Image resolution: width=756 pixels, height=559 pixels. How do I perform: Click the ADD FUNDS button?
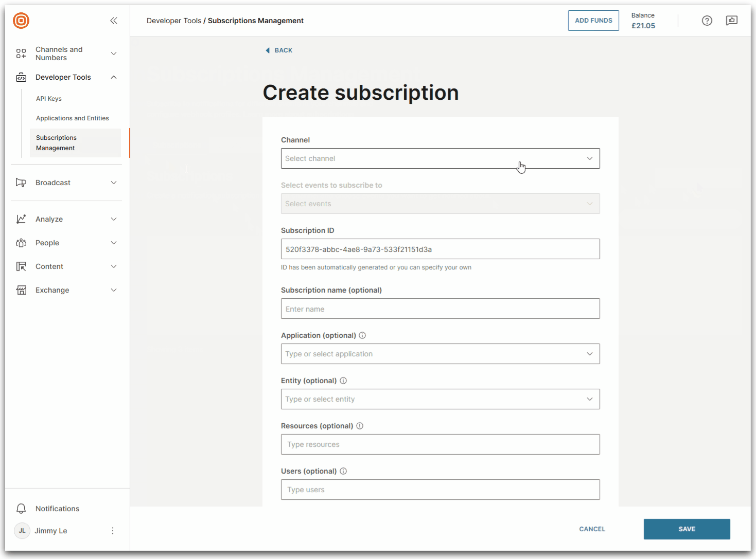coord(593,21)
